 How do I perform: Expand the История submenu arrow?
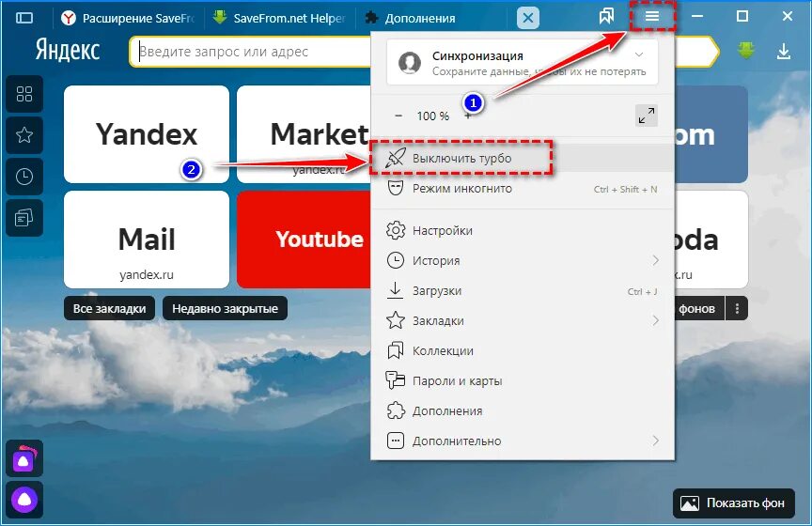[656, 260]
